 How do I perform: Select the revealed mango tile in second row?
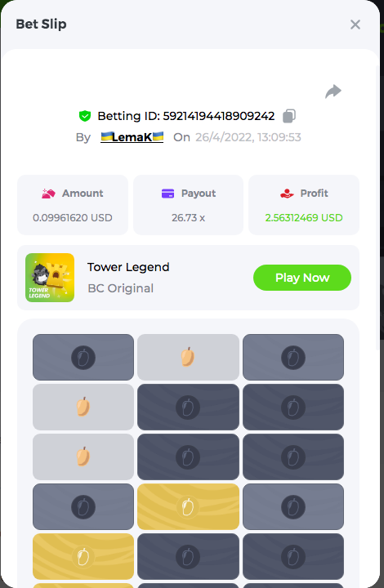[83, 407]
